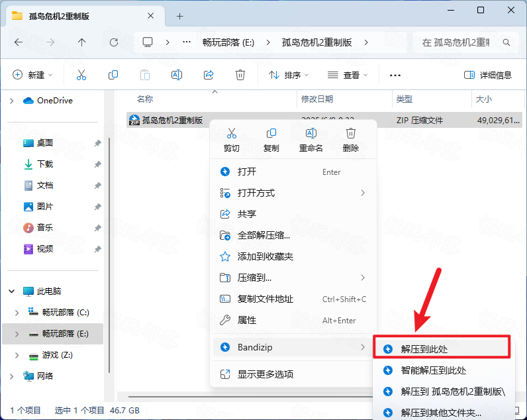The height and width of the screenshot is (420, 527).
Task: Open the 查看 view dropdown
Action: click(348, 75)
